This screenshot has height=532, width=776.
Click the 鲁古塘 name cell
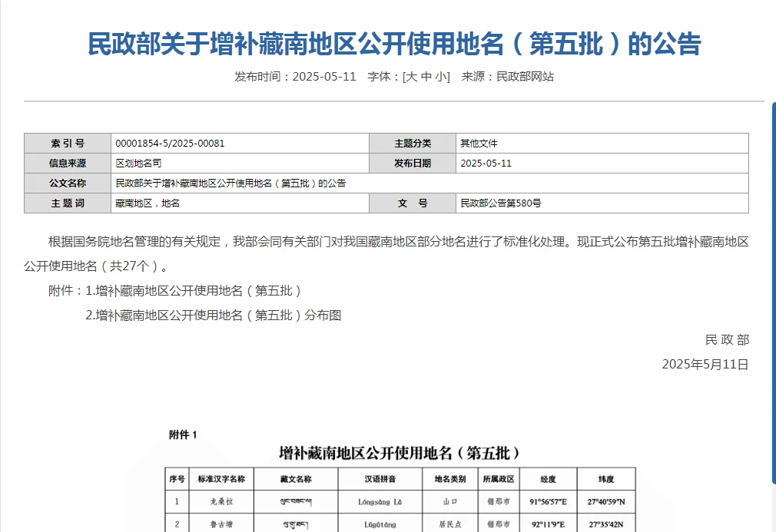point(221,523)
